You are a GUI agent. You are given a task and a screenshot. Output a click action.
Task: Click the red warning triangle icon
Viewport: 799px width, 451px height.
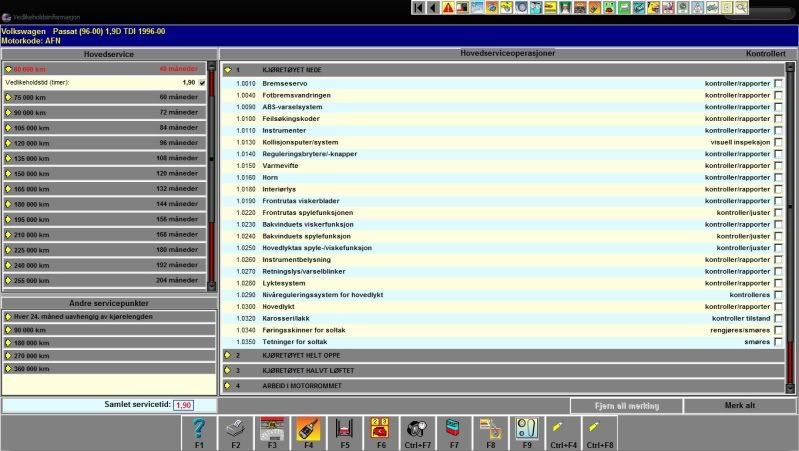pyautogui.click(x=448, y=8)
